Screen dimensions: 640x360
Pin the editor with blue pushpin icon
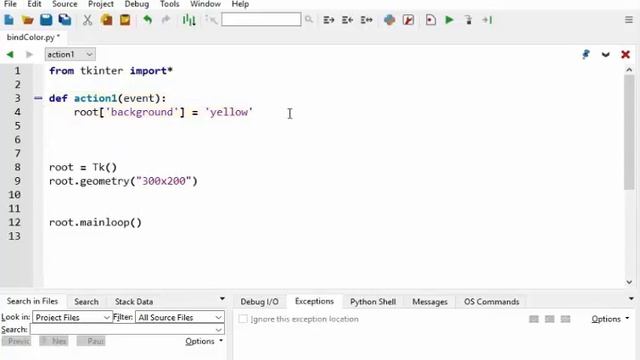point(586,54)
